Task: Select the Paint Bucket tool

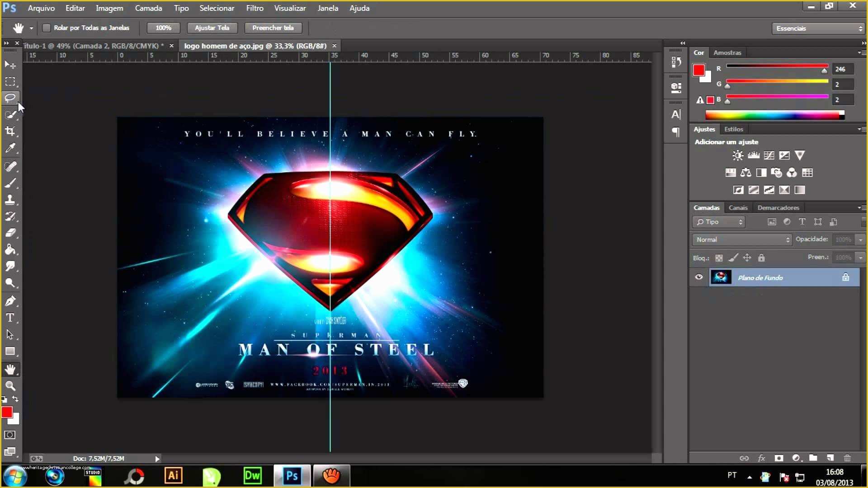Action: [10, 250]
